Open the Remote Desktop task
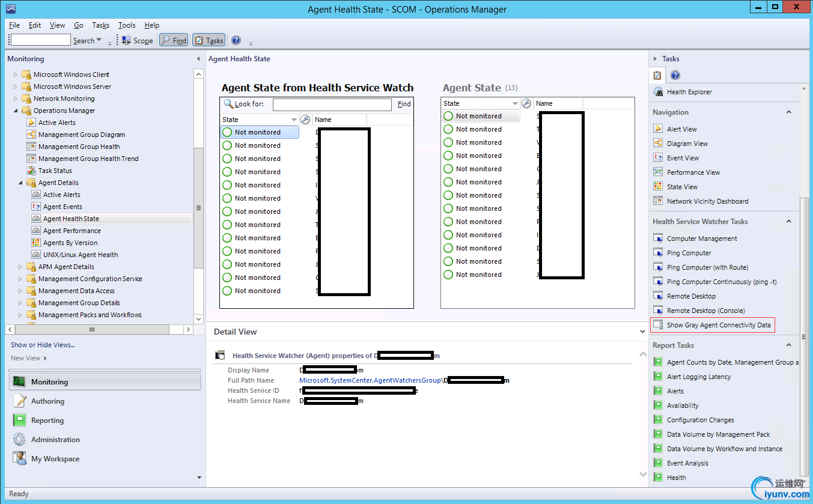 691,296
